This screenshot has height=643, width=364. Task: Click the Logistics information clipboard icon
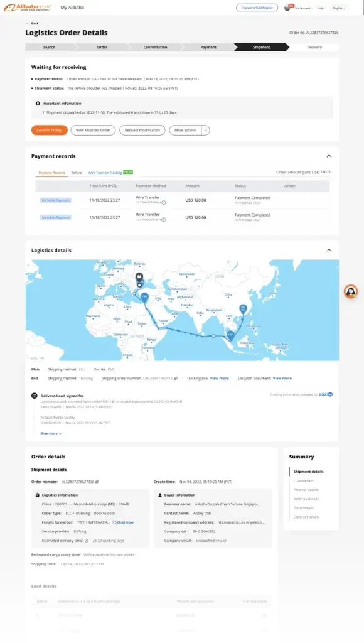click(x=38, y=495)
